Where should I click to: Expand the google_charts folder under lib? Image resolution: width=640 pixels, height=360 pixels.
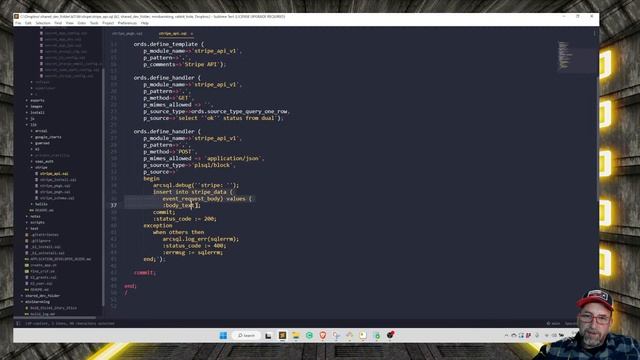click(x=48, y=137)
